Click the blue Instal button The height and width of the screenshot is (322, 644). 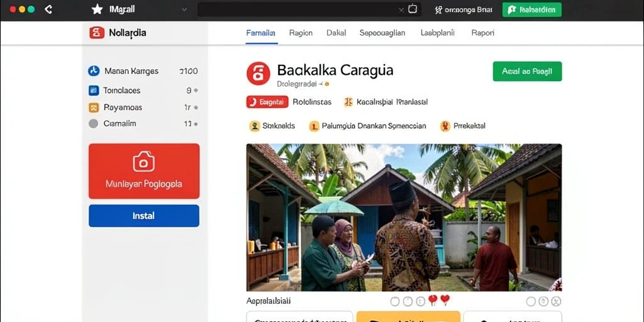pyautogui.click(x=144, y=216)
